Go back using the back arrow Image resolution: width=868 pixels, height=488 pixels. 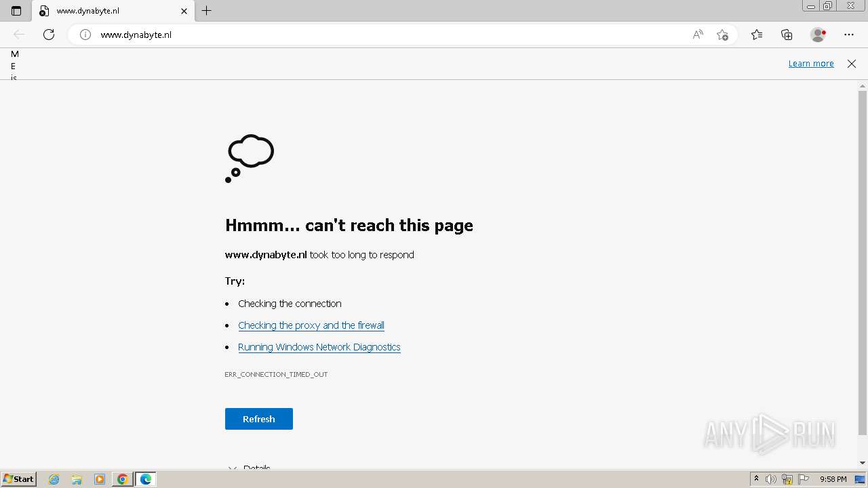click(19, 35)
